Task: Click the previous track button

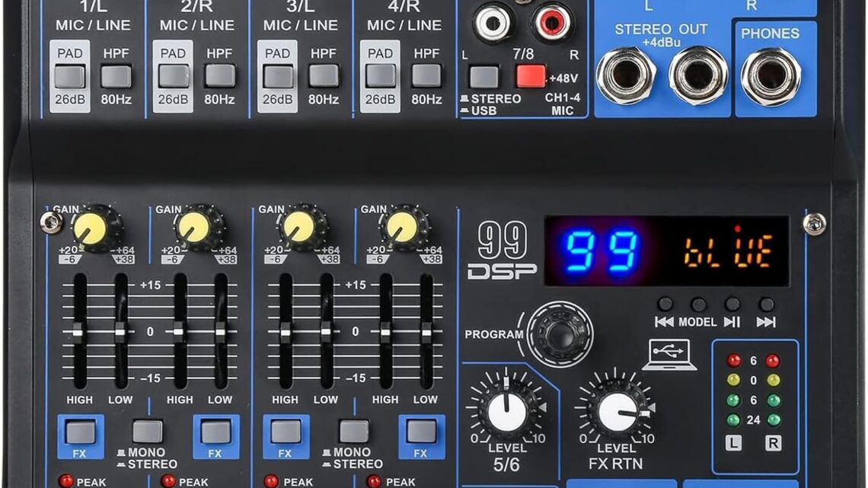Action: click(x=665, y=304)
